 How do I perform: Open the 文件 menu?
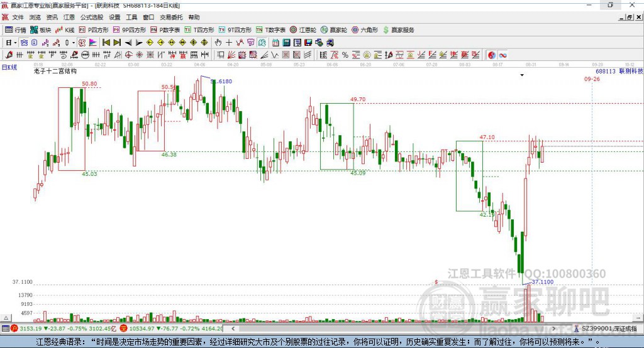coord(18,17)
